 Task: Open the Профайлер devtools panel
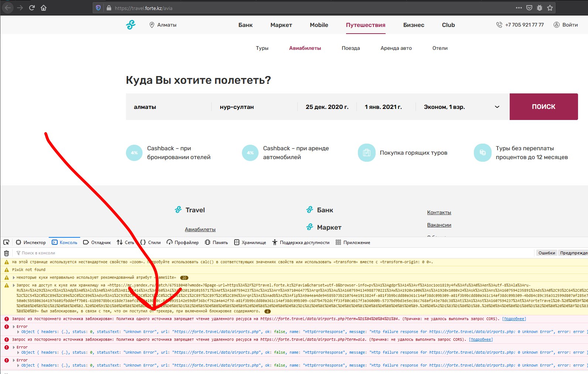click(x=183, y=243)
